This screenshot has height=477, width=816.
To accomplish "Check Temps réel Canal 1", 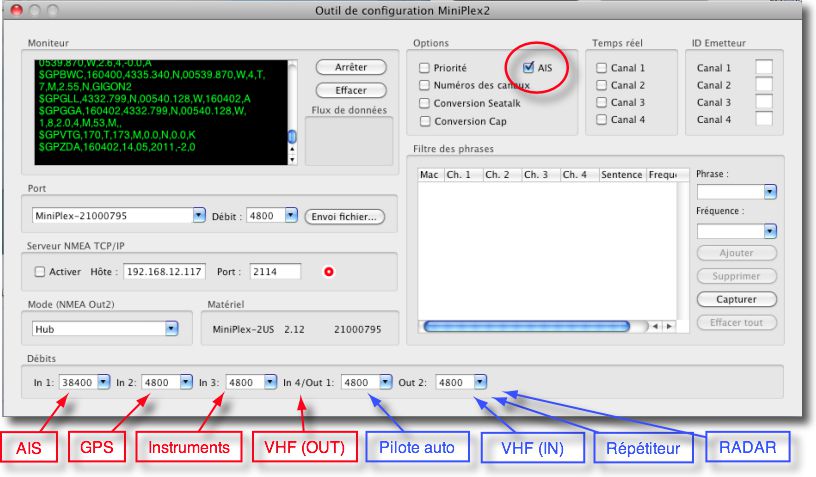I will click(x=602, y=68).
